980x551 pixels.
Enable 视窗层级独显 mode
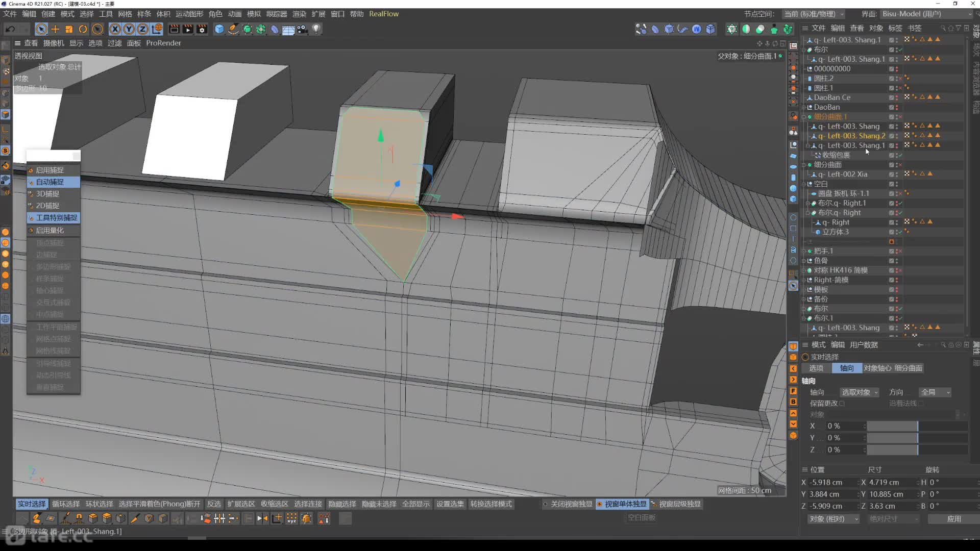pyautogui.click(x=676, y=504)
